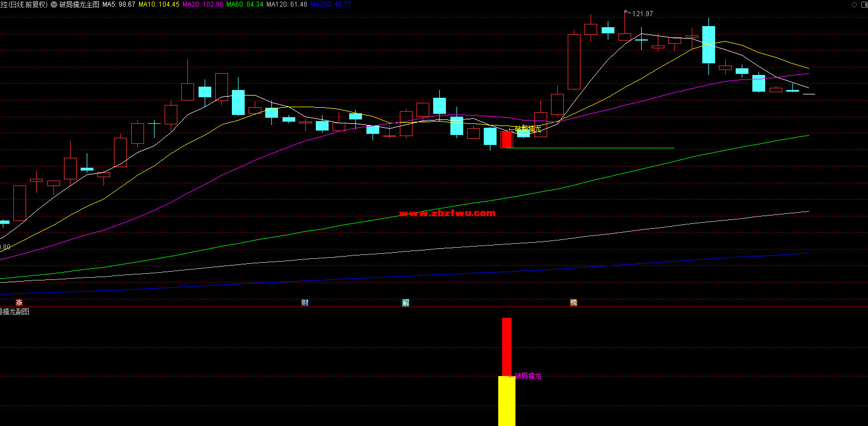Click the teal 解 event marker
Viewport: 868px width, 426px height.
click(x=406, y=303)
